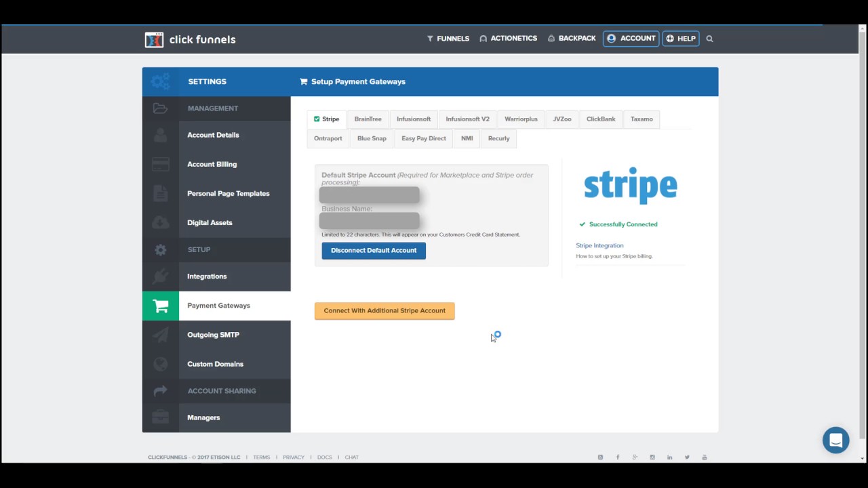
Task: Click the Instagram footer icon
Action: coord(652,457)
